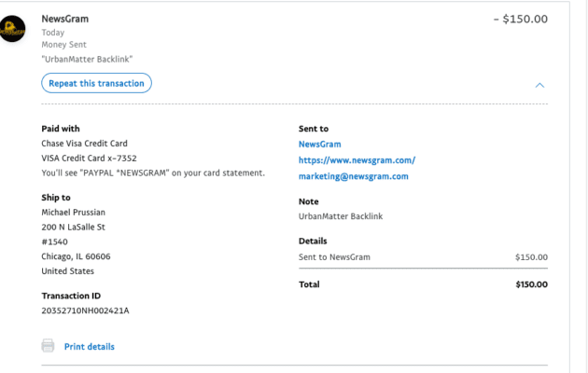Click the Chicago, IL 60606 line
The height and width of the screenshot is (373, 588).
[76, 256]
